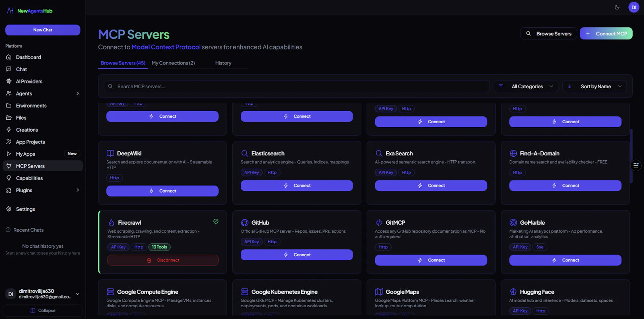The width and height of the screenshot is (644, 319).
Task: Click the Capabilities lightbulb icon
Action: [x=9, y=178]
